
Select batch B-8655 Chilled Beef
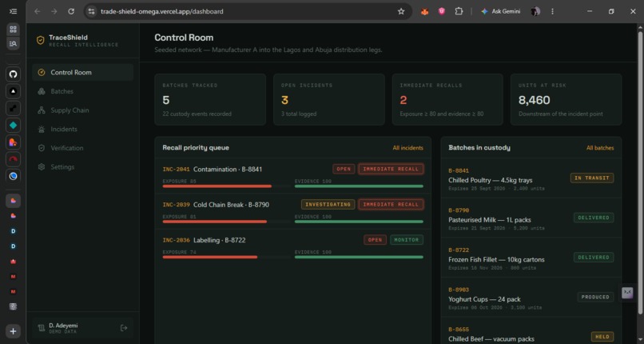531,332
